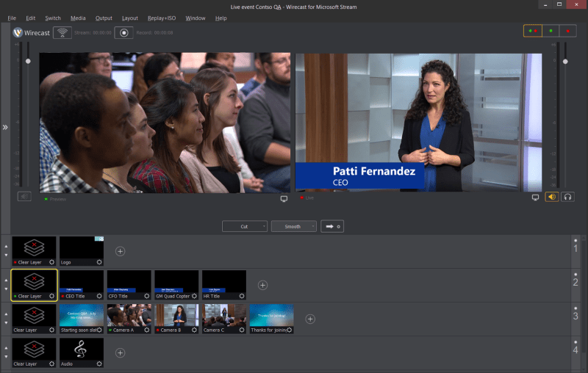Open the Edit menu

pyautogui.click(x=30, y=18)
